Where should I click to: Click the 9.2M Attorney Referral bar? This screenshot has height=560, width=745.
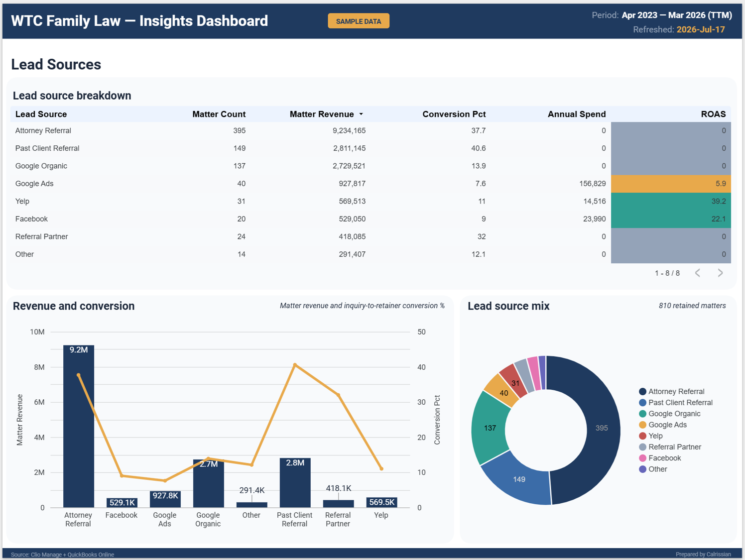click(x=79, y=426)
